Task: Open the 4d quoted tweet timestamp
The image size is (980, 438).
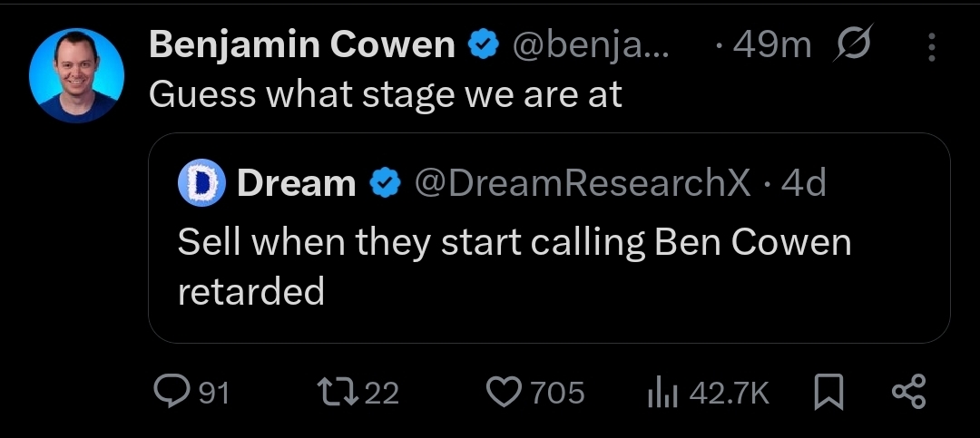Action: 804,184
